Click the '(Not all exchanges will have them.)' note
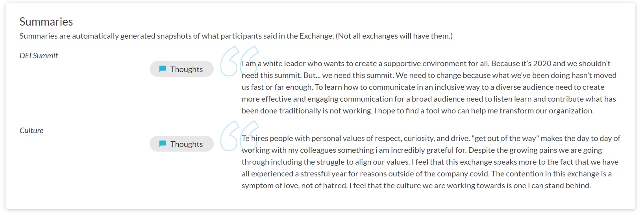 pyautogui.click(x=394, y=36)
